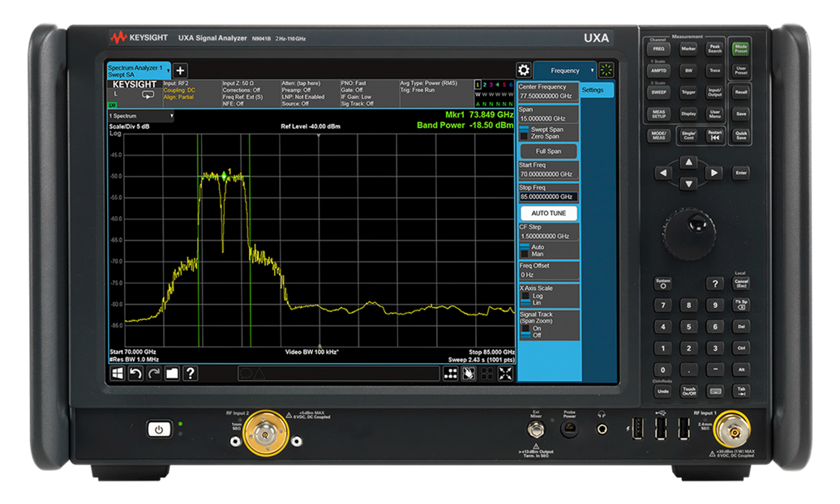The height and width of the screenshot is (504, 840).
Task: Click the Windows start icon
Action: (118, 374)
